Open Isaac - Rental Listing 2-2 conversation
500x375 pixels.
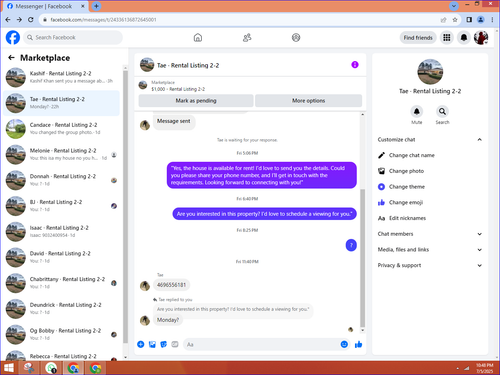pyautogui.click(x=61, y=231)
